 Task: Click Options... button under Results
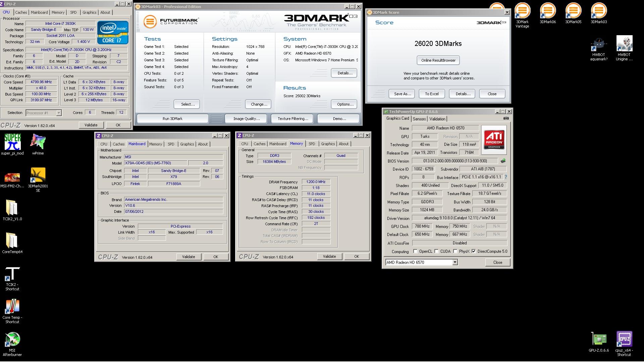(345, 104)
